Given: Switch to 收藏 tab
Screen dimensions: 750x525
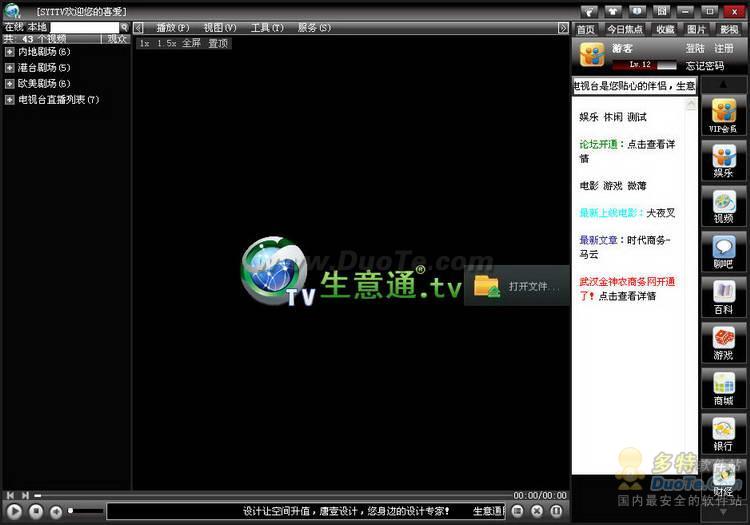Looking at the screenshot, I should [665, 30].
